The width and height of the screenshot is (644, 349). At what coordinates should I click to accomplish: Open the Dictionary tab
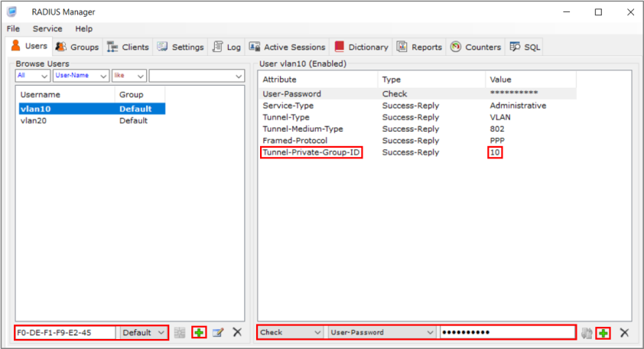click(361, 47)
